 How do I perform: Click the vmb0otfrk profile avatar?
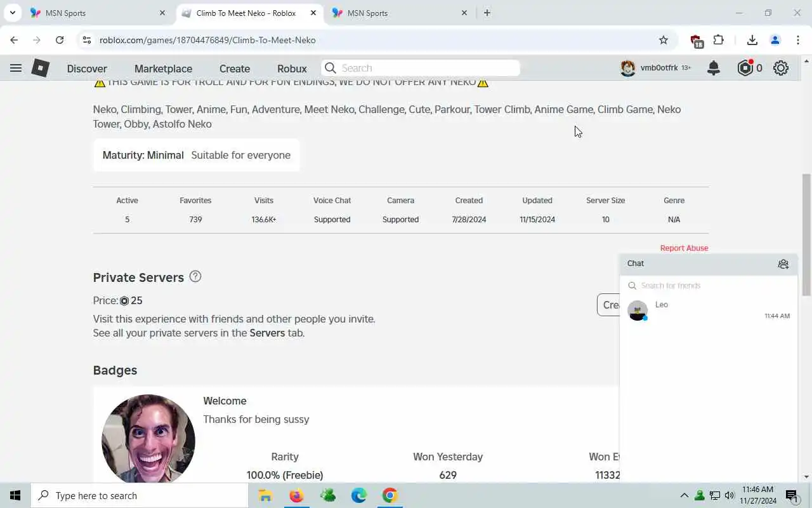tap(628, 68)
